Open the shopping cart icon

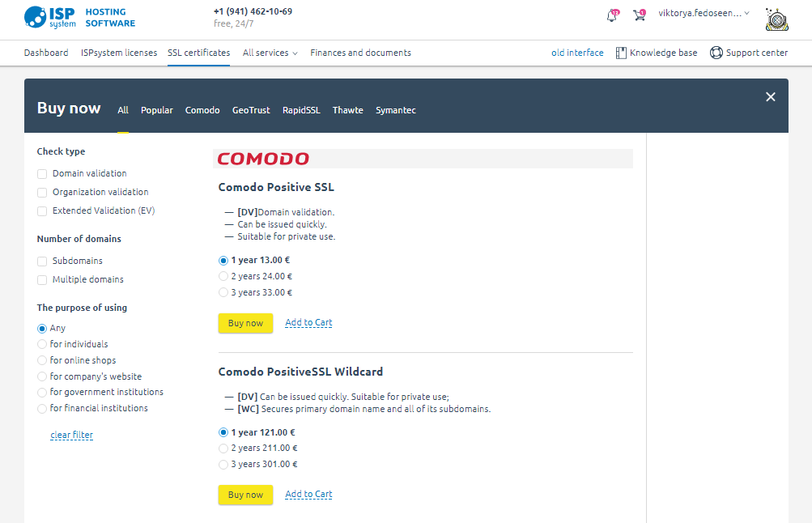point(640,15)
